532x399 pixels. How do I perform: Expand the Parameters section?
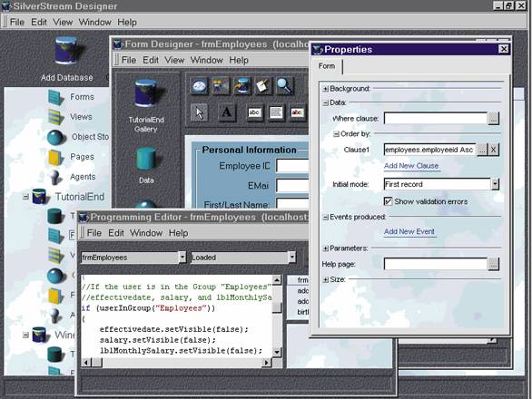coord(325,248)
